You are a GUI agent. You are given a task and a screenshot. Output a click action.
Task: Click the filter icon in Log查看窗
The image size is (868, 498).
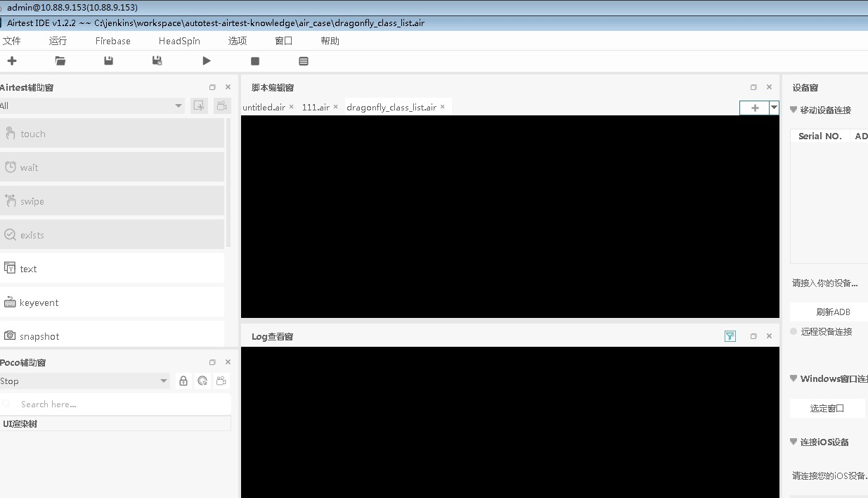tap(730, 336)
